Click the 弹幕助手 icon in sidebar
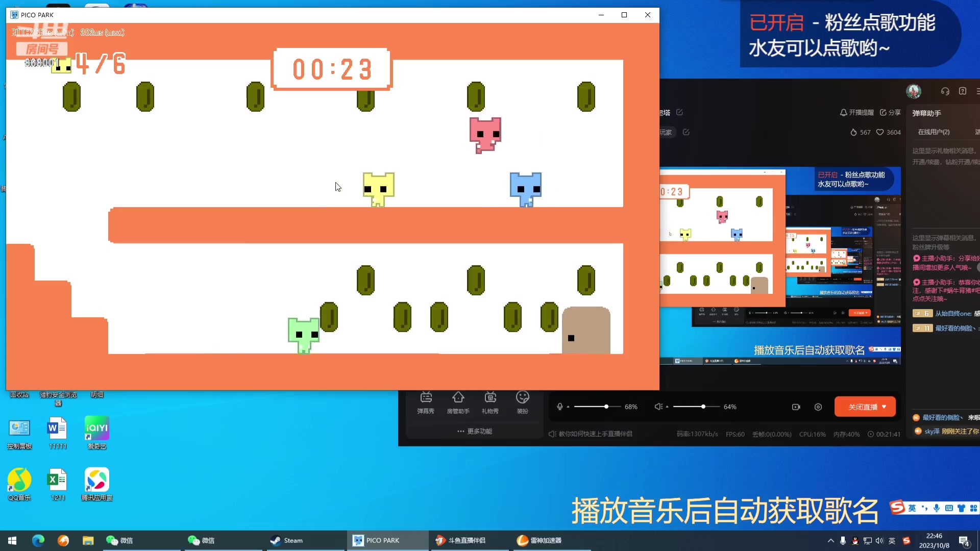 [924, 112]
